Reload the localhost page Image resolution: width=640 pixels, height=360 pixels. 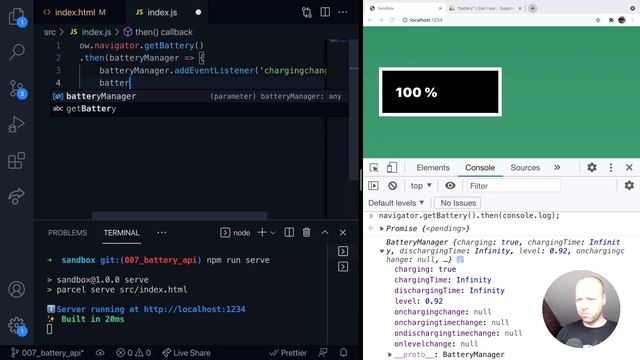click(x=392, y=20)
